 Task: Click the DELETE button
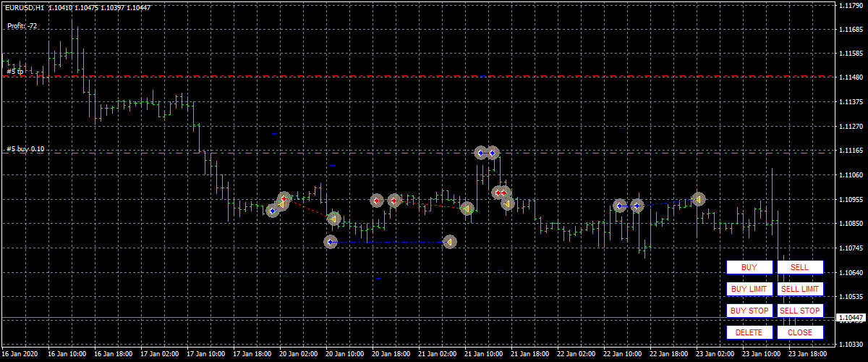[x=749, y=332]
